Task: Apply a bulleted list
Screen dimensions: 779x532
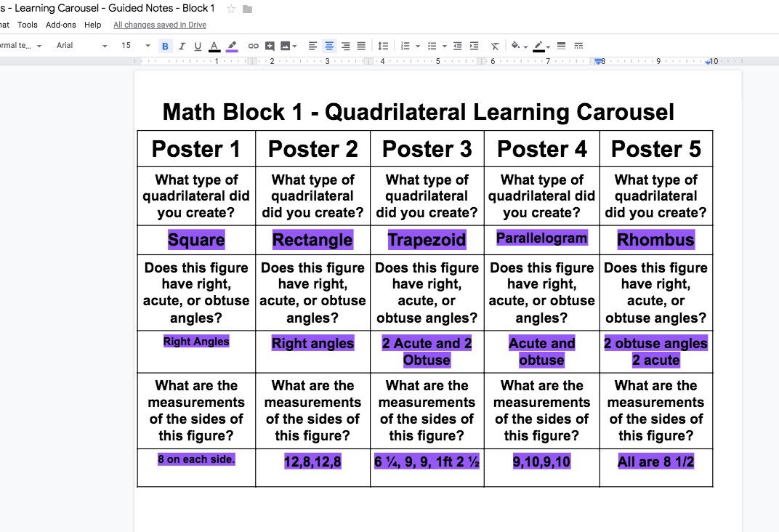Action: pyautogui.click(x=432, y=47)
